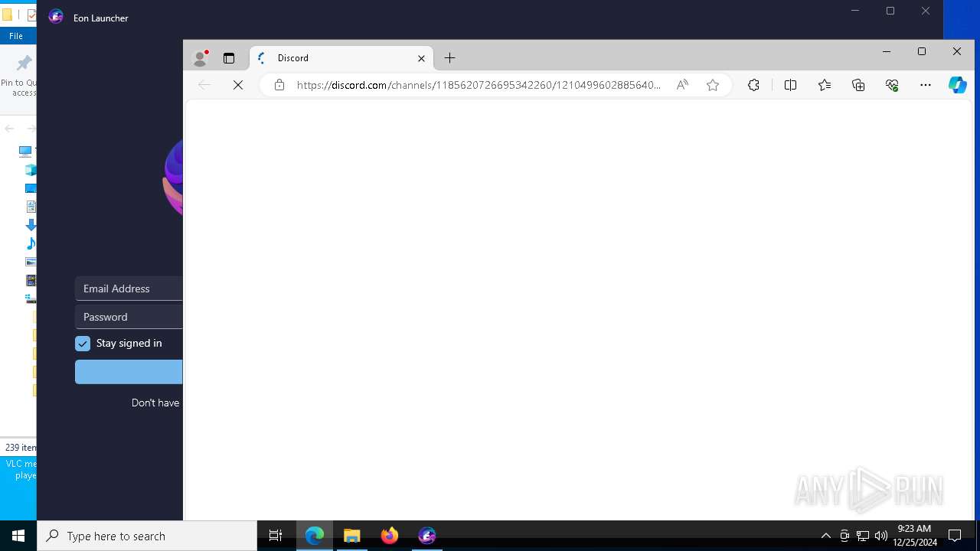Open Task View on taskbar
This screenshot has height=551, width=980.
point(276,536)
